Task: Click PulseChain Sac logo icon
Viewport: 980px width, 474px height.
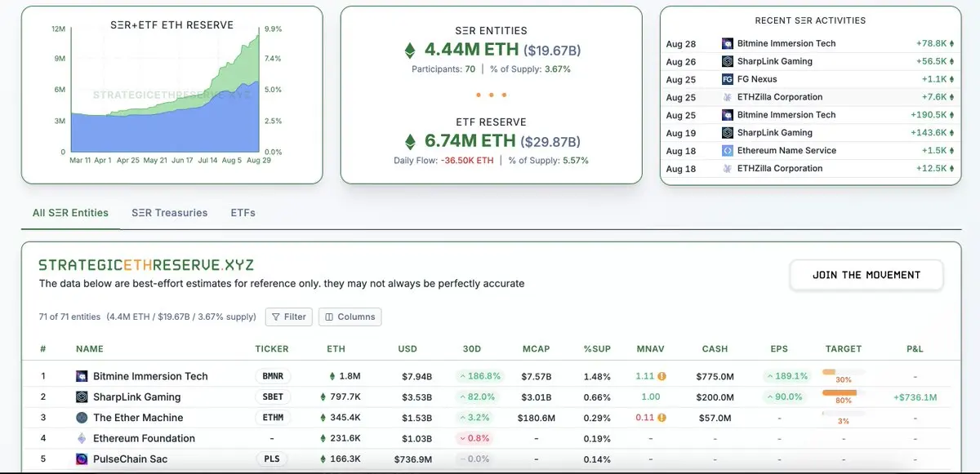Action: click(82, 459)
